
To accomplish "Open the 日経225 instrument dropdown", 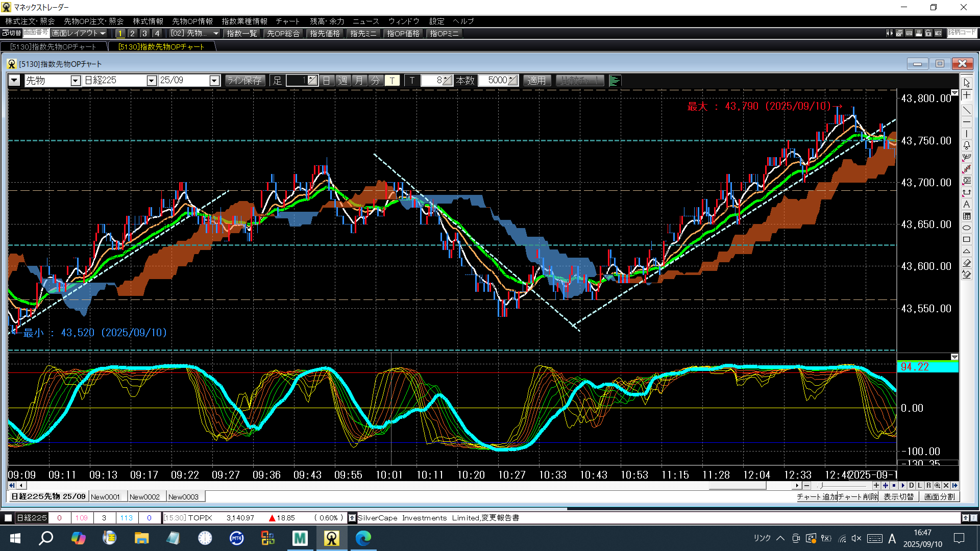I will [x=151, y=81].
